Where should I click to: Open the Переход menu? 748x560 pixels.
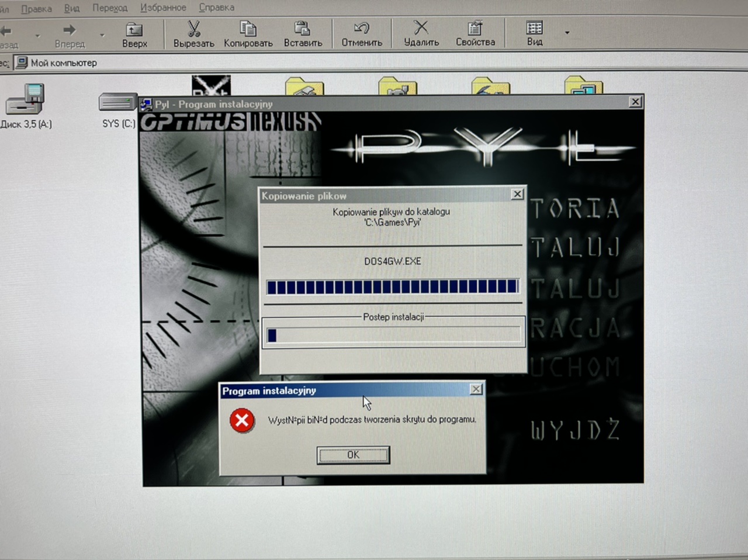click(x=110, y=8)
